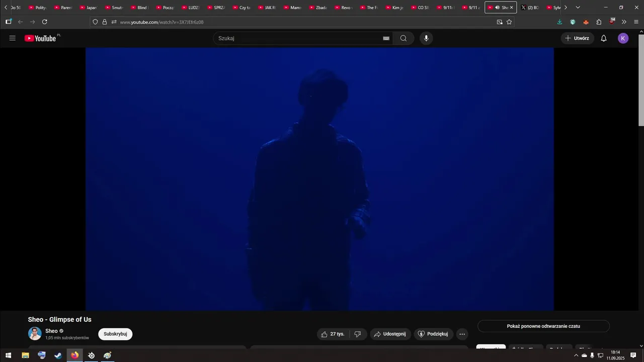The image size is (644, 362).
Task: Go back using browser back arrow
Action: click(x=20, y=22)
